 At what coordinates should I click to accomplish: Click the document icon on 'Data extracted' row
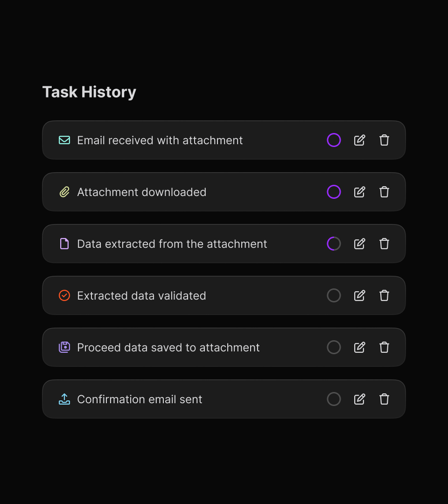click(64, 244)
